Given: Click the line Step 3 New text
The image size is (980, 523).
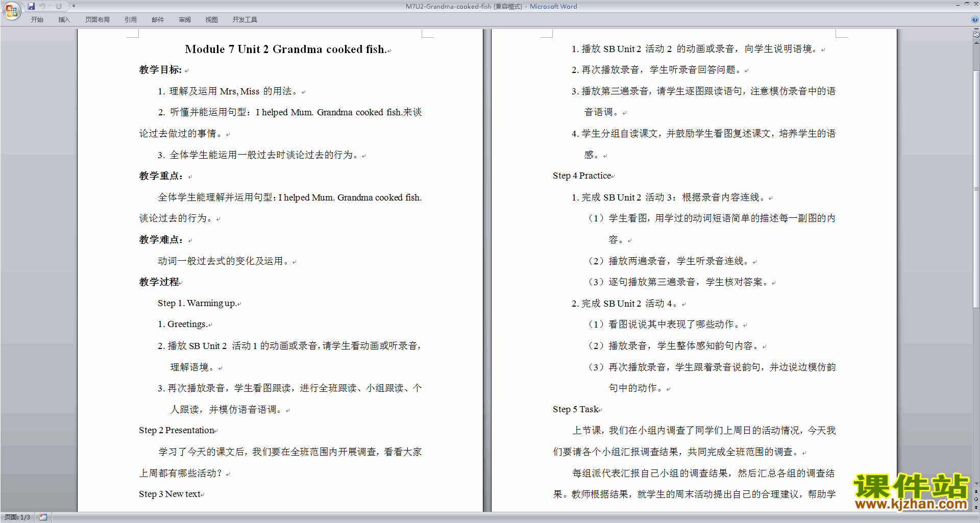Looking at the screenshot, I should click(170, 494).
